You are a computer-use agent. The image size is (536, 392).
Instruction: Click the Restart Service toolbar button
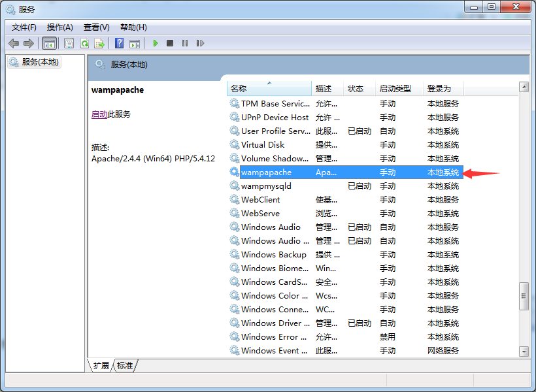(200, 43)
